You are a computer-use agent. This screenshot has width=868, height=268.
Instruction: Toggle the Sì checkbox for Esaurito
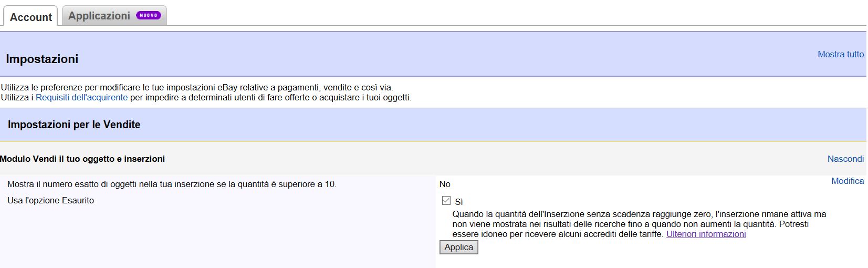446,200
